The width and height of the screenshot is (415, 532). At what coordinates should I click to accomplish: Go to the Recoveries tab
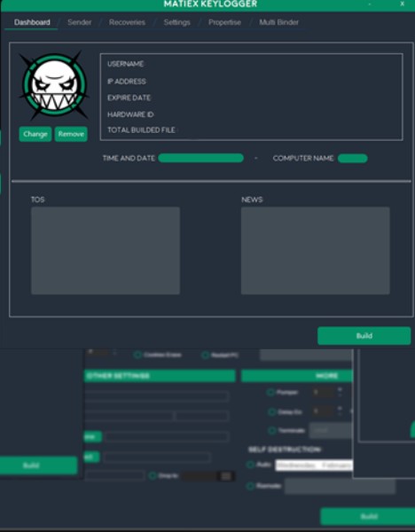point(127,22)
